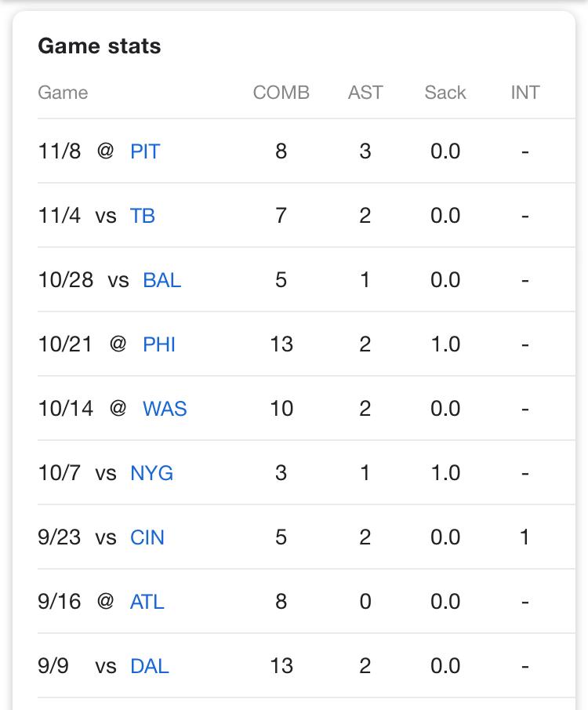The height and width of the screenshot is (710, 588).
Task: Click the Game stats heading
Action: coord(99,46)
